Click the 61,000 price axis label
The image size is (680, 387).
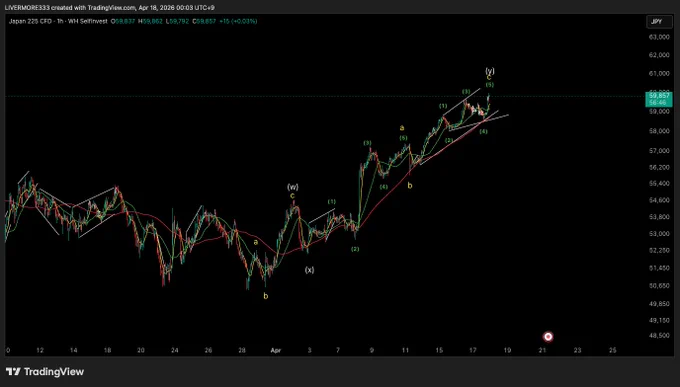659,74
